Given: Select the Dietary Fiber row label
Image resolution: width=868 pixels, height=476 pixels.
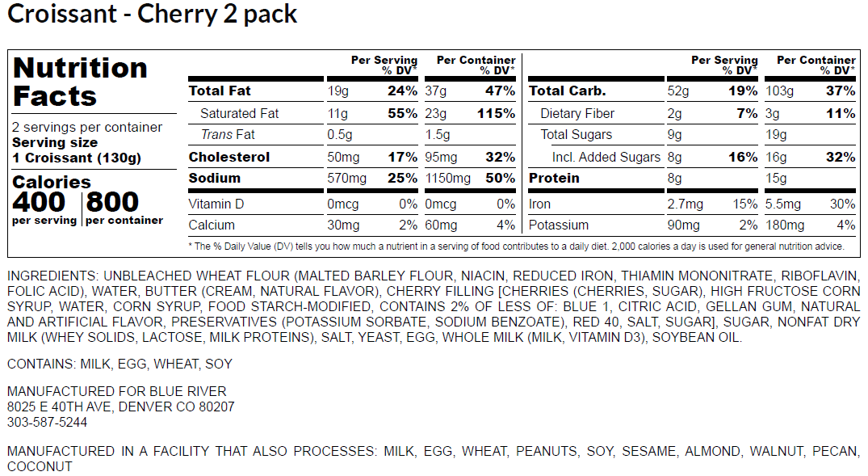Looking at the screenshot, I should [x=577, y=114].
